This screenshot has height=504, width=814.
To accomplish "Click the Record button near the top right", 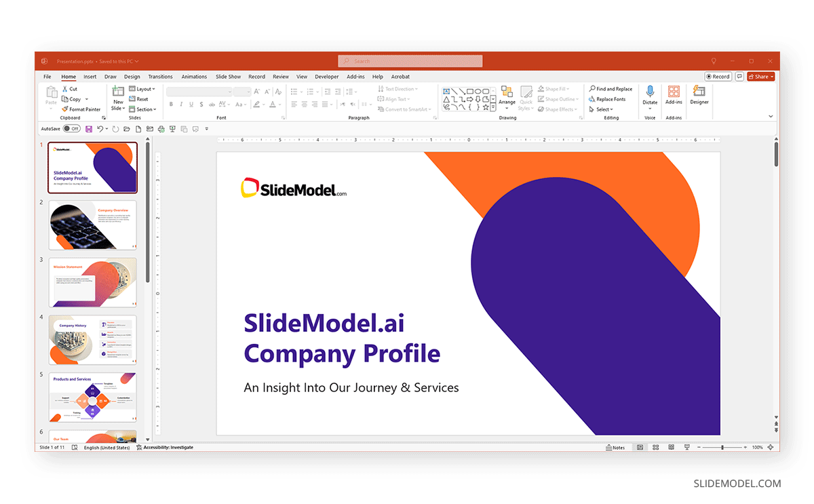I will click(718, 76).
